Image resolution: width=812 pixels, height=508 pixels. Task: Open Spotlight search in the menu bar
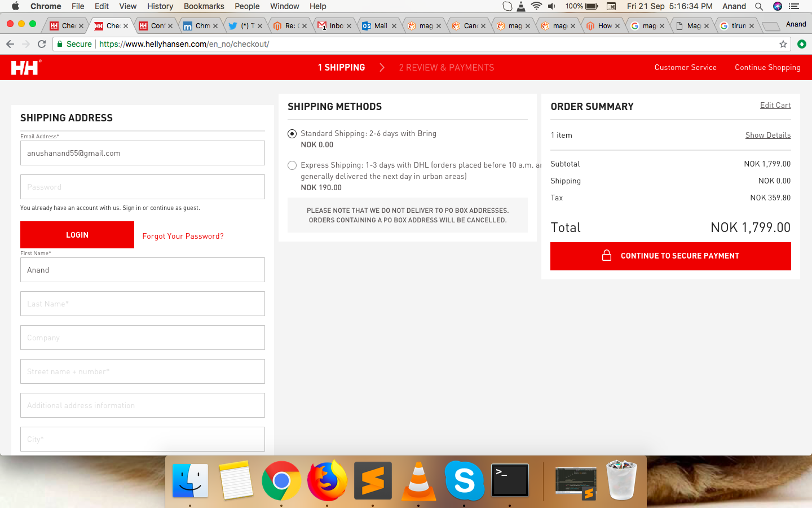point(759,6)
